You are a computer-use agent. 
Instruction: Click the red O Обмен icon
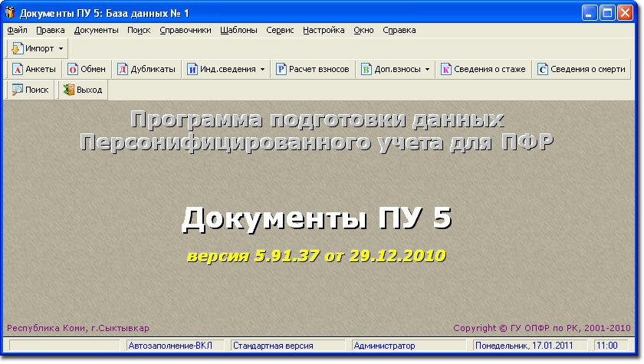pos(73,69)
